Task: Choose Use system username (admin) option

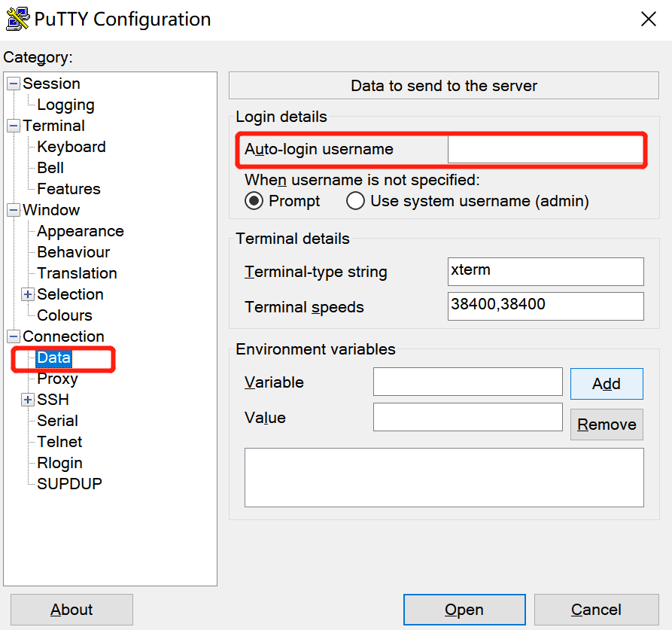Action: tap(355, 201)
